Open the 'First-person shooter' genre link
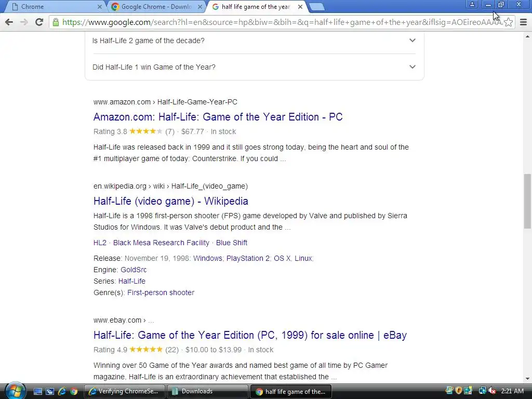Screen dimensions: 532x399 pos(161,293)
